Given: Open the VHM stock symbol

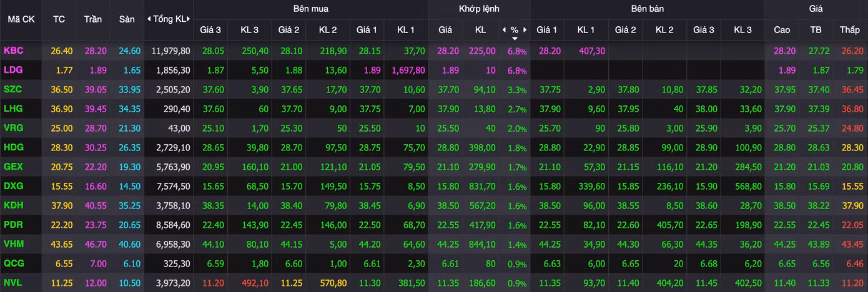Looking at the screenshot, I should [13, 244].
